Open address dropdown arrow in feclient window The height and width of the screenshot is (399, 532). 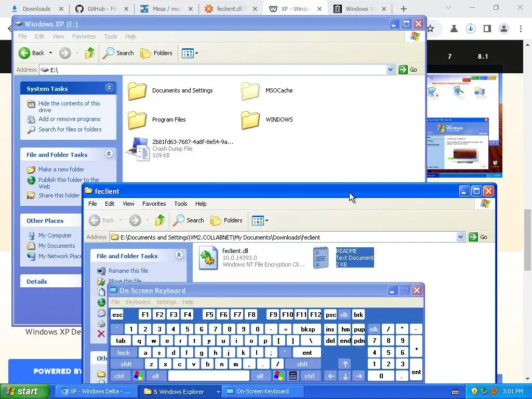[x=460, y=237]
